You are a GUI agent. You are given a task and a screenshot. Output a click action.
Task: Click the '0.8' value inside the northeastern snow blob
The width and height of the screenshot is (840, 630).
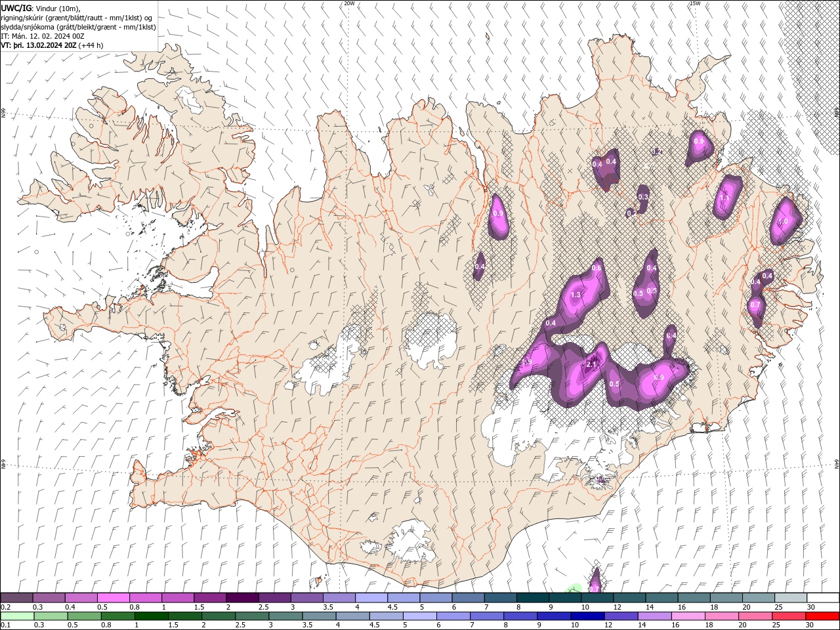pyautogui.click(x=699, y=141)
